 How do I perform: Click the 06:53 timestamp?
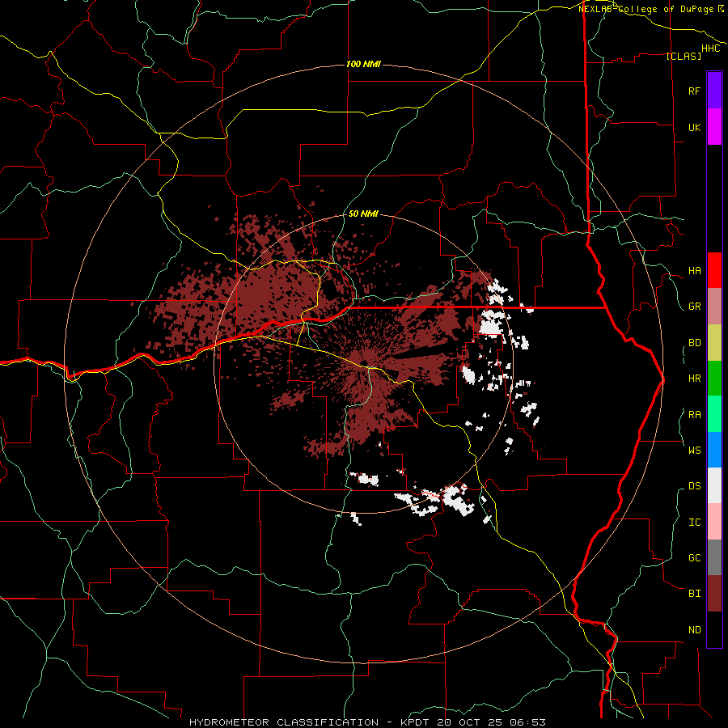click(x=527, y=722)
